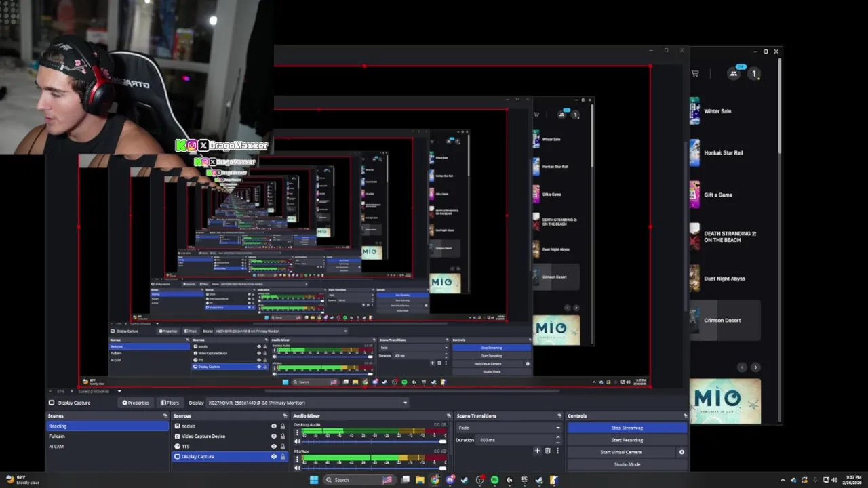Open Spotify from taskbar

(x=494, y=480)
